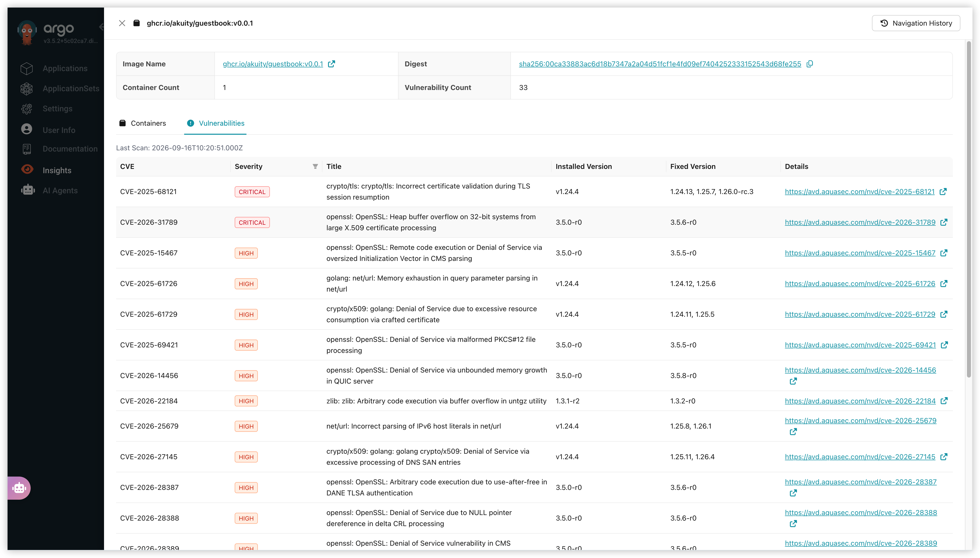
Task: Click external icon for cve-2025-61726
Action: pyautogui.click(x=944, y=284)
